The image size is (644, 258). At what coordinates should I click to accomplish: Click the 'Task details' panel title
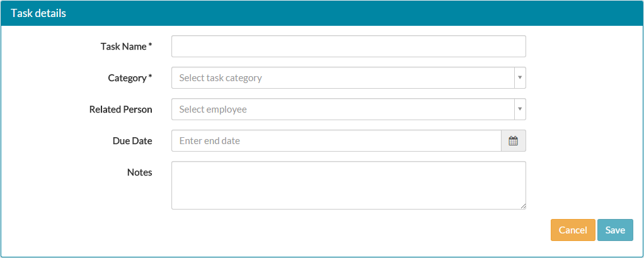(38, 13)
